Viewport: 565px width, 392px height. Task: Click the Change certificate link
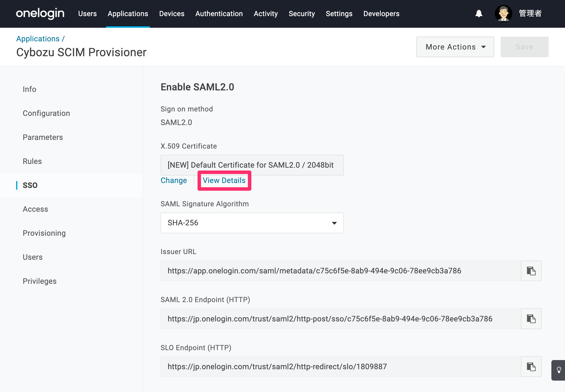174,181
